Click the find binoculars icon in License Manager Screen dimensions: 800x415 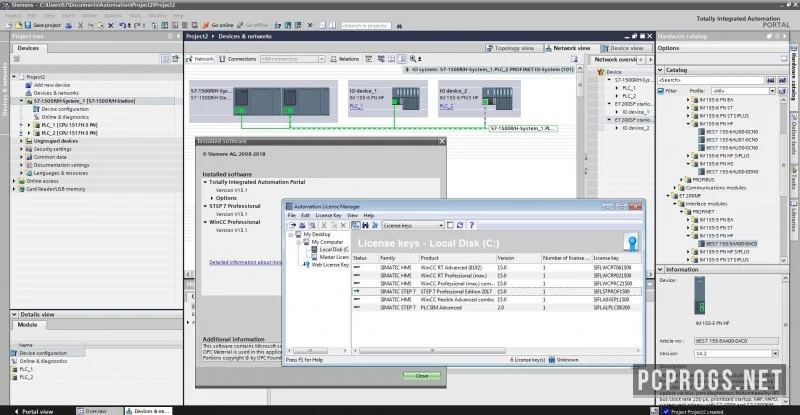coord(365,225)
